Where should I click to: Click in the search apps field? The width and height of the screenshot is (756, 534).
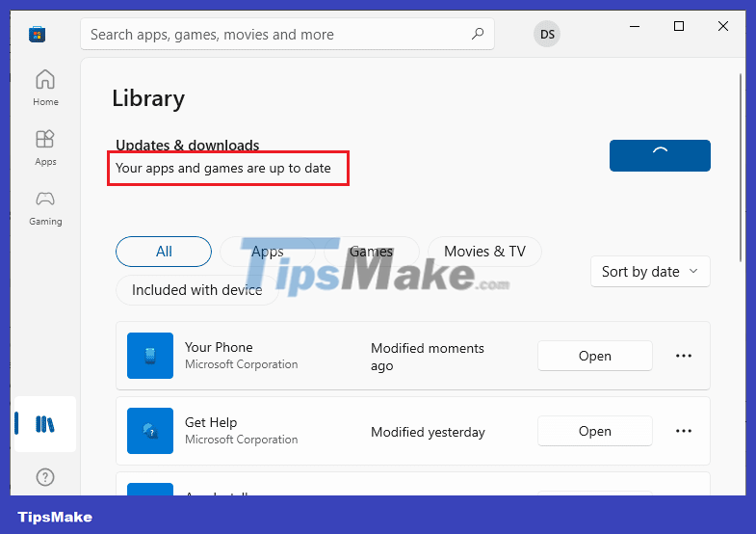[x=287, y=35]
